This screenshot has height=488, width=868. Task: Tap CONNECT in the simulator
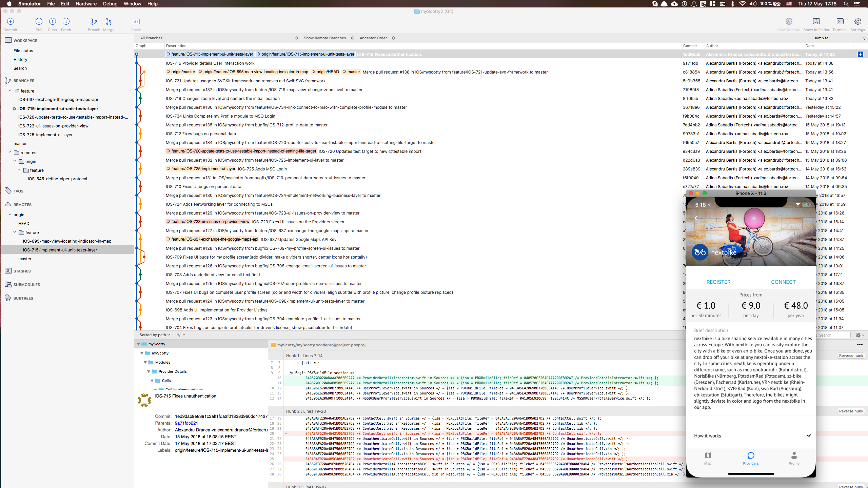pos(783,282)
